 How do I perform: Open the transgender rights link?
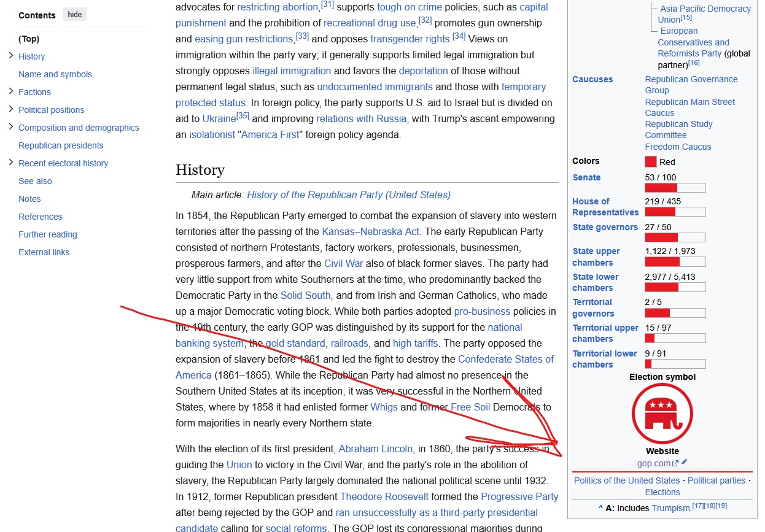click(x=410, y=39)
